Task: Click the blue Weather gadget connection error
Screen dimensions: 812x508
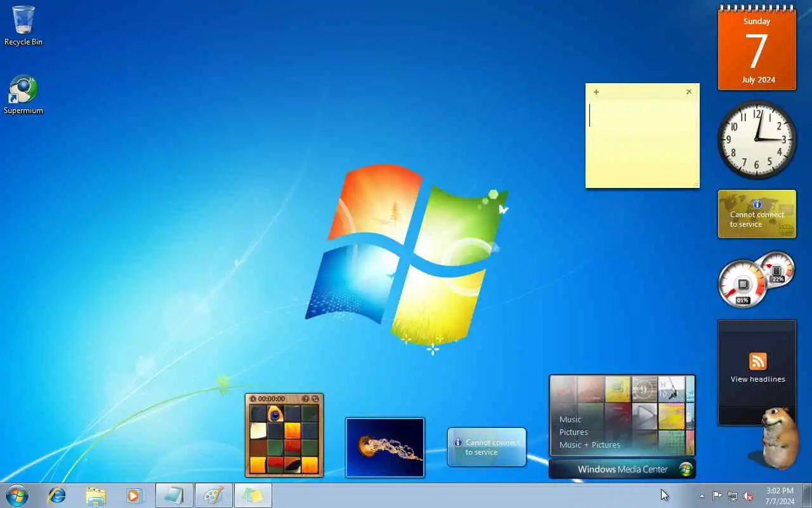Action: tap(487, 447)
